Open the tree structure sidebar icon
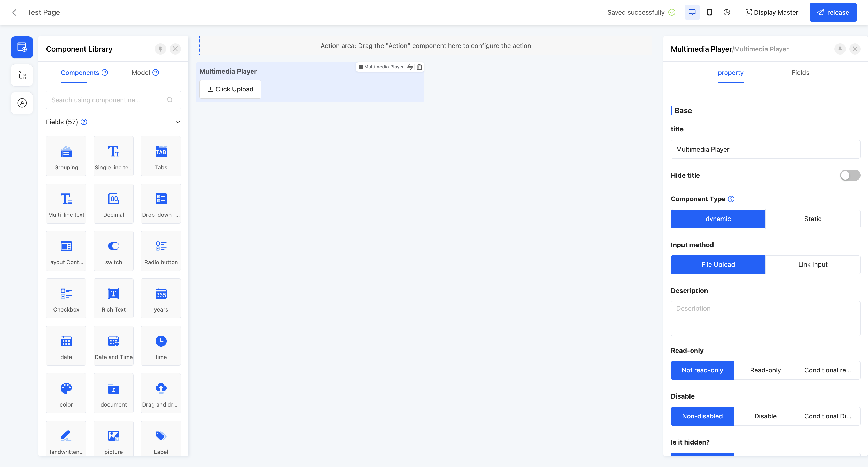The width and height of the screenshot is (868, 467). (22, 75)
